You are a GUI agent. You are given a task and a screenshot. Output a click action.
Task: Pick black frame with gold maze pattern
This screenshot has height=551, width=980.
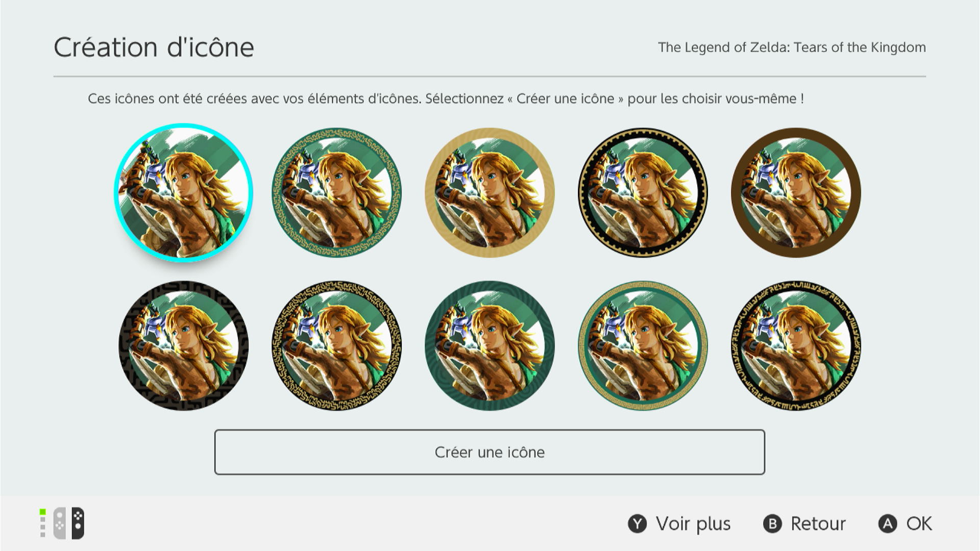tap(337, 346)
